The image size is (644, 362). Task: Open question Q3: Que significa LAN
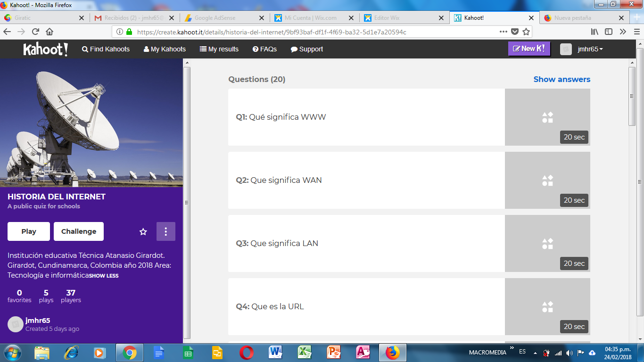tap(366, 243)
